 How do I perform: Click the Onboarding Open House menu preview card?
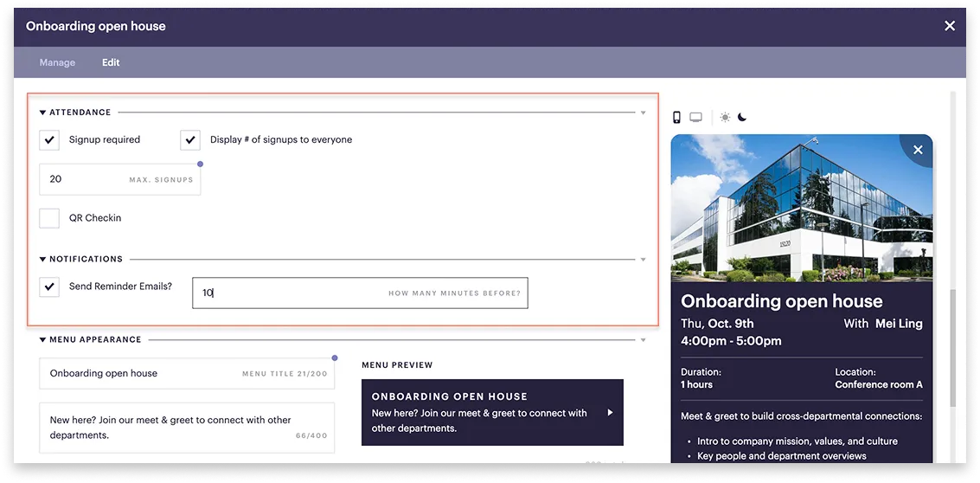pyautogui.click(x=492, y=412)
